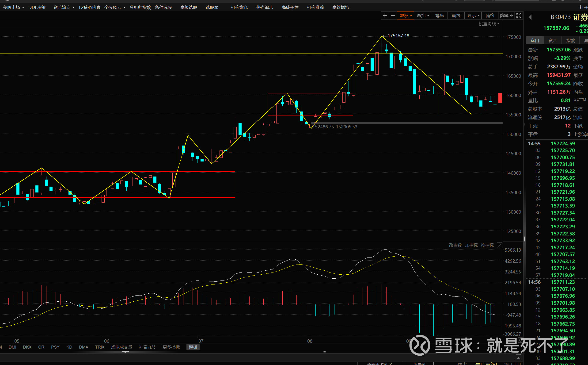Expand 设置均线 moving average settings
Viewport: 588px width, 365px height.
489,24
